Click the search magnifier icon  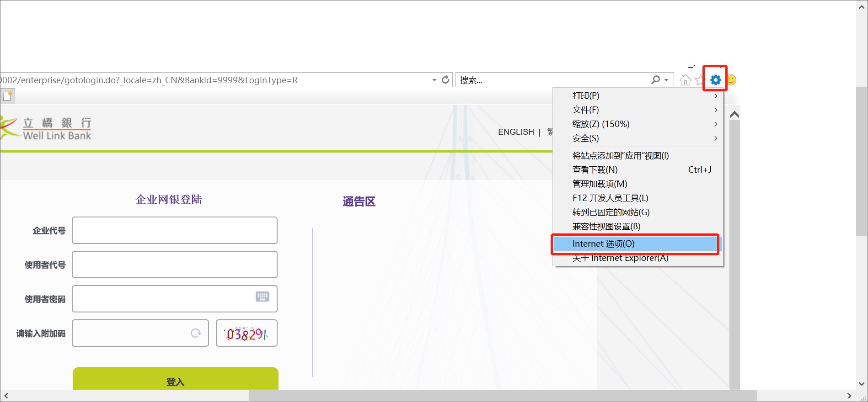tap(655, 80)
